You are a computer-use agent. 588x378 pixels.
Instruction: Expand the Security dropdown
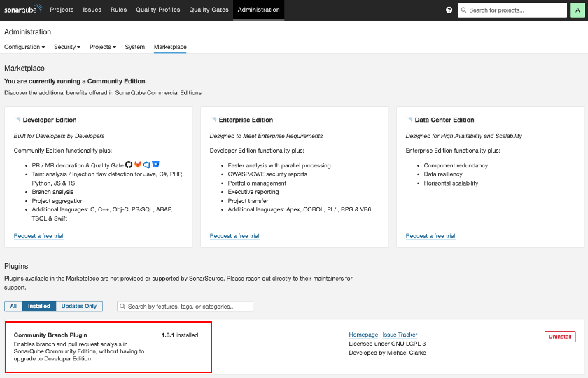pyautogui.click(x=67, y=47)
